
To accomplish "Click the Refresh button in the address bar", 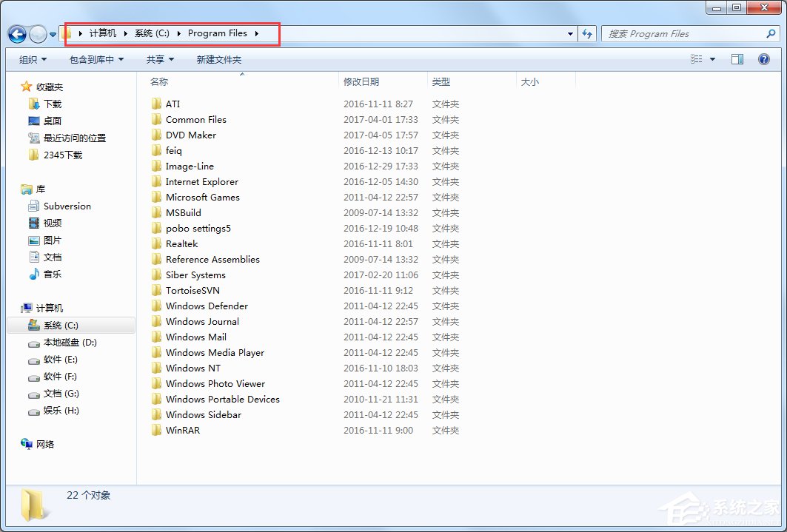I will click(x=587, y=33).
